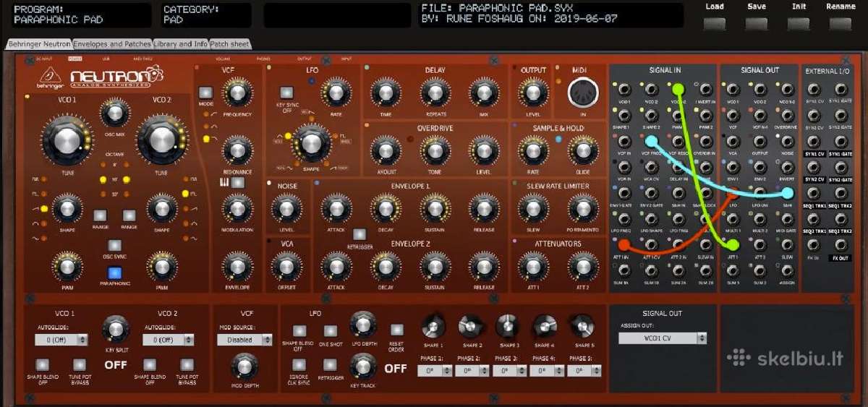Screen dimensions: 868x407
Task: Click the OVERDRIVE jack in Signal Out
Action: point(787,116)
